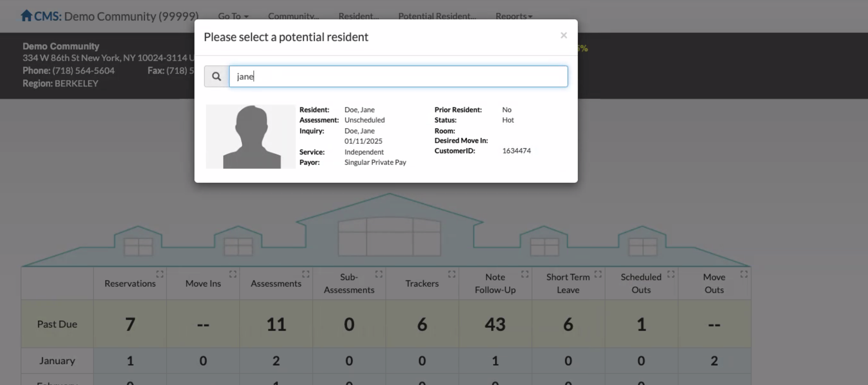Expand the Sub-Assessments column icon
Screen dimensions: 868x385
click(379, 274)
